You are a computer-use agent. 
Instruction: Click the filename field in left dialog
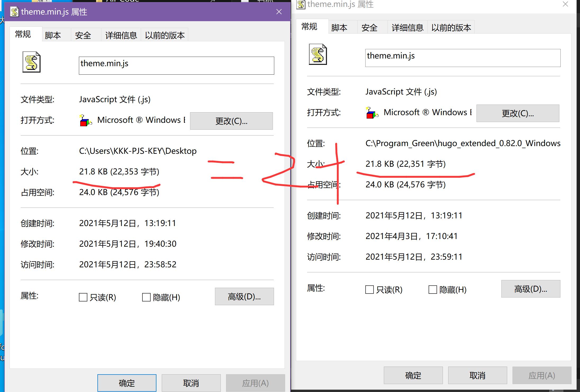pos(176,65)
